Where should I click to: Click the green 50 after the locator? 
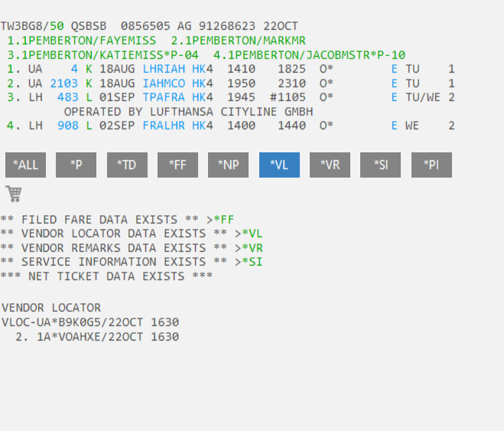tap(57, 26)
